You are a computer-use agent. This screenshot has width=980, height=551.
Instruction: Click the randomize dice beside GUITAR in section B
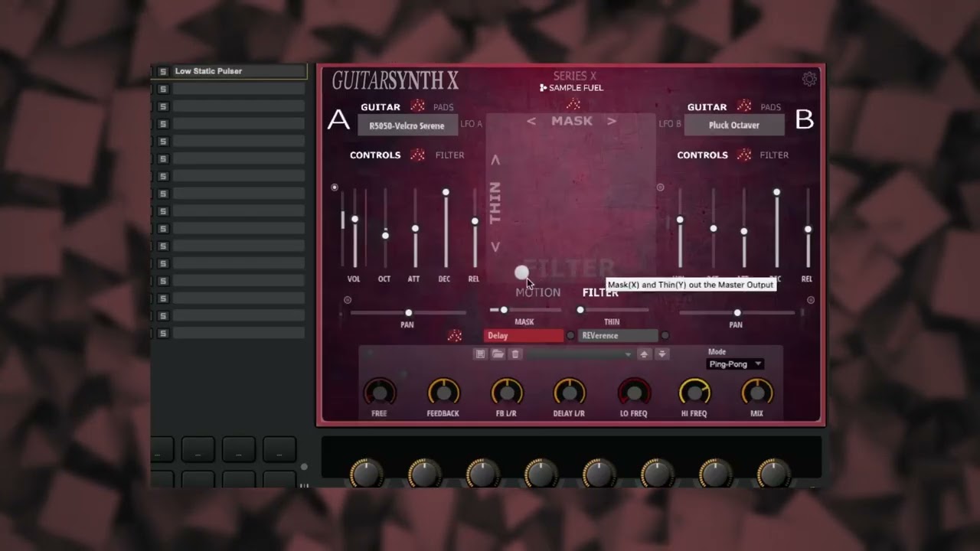pos(743,106)
